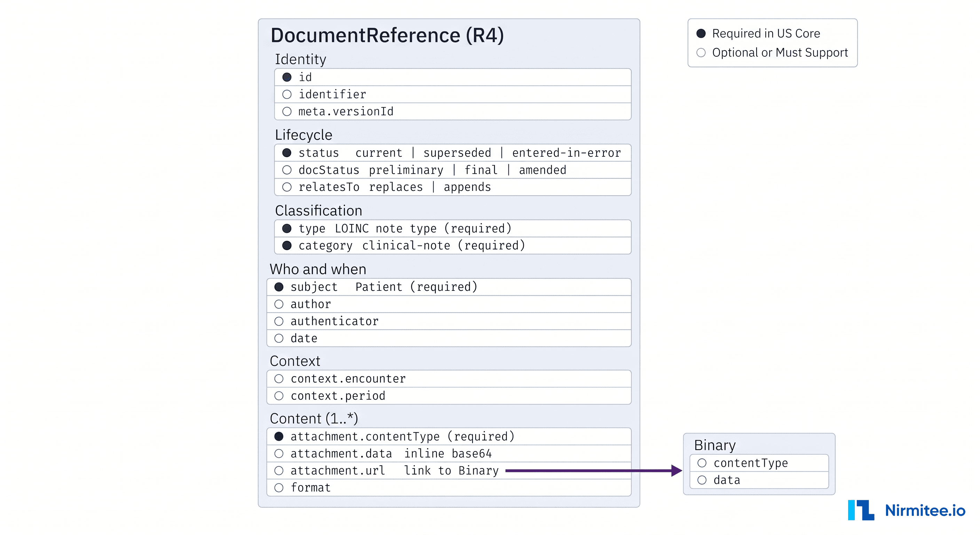Click the DocumentReference (R4) title
The height and width of the screenshot is (535, 980).
point(387,36)
